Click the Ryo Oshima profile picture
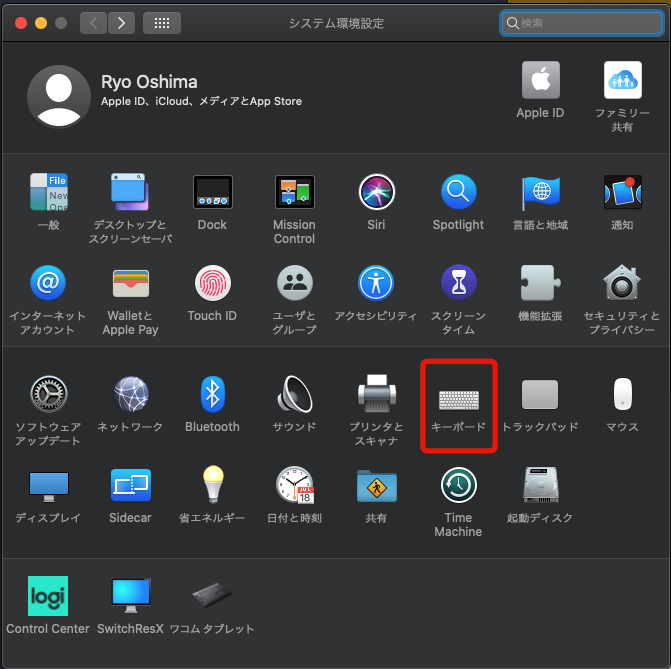671x669 pixels. (59, 96)
